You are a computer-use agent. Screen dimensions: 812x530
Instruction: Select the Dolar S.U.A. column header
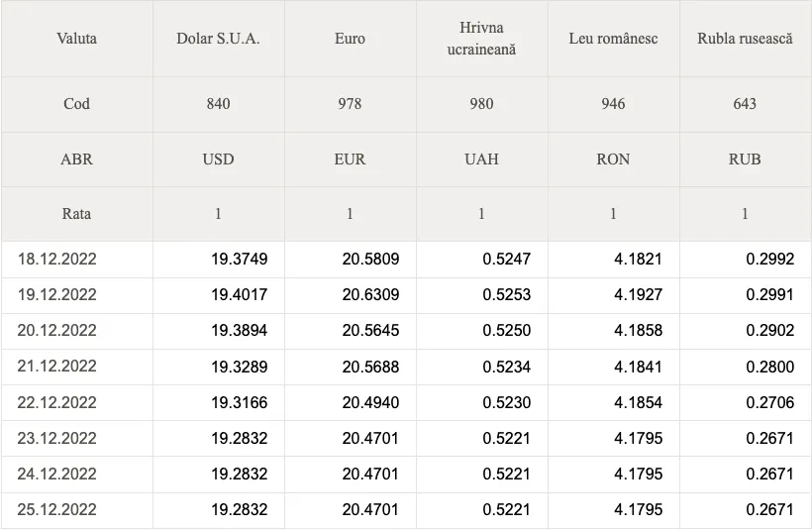218,39
